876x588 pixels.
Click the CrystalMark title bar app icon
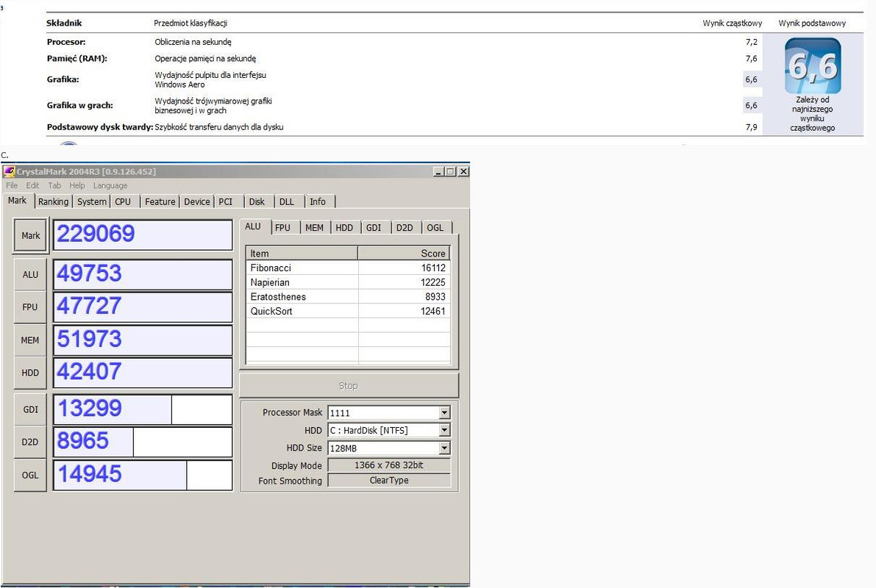pos(10,171)
